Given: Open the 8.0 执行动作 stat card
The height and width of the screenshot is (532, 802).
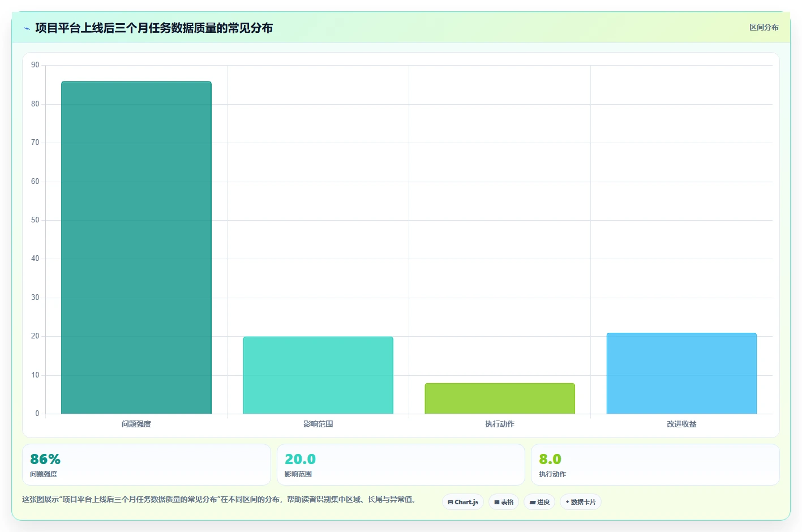Looking at the screenshot, I should pyautogui.click(x=655, y=465).
